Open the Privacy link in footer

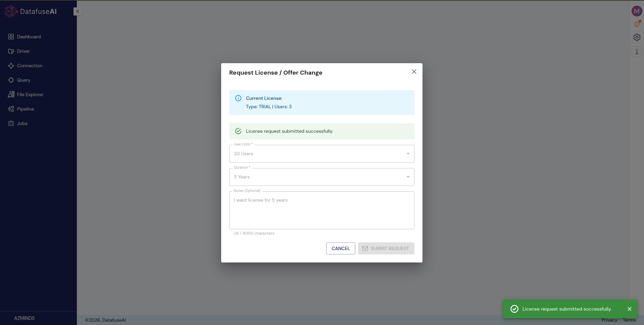click(x=609, y=320)
